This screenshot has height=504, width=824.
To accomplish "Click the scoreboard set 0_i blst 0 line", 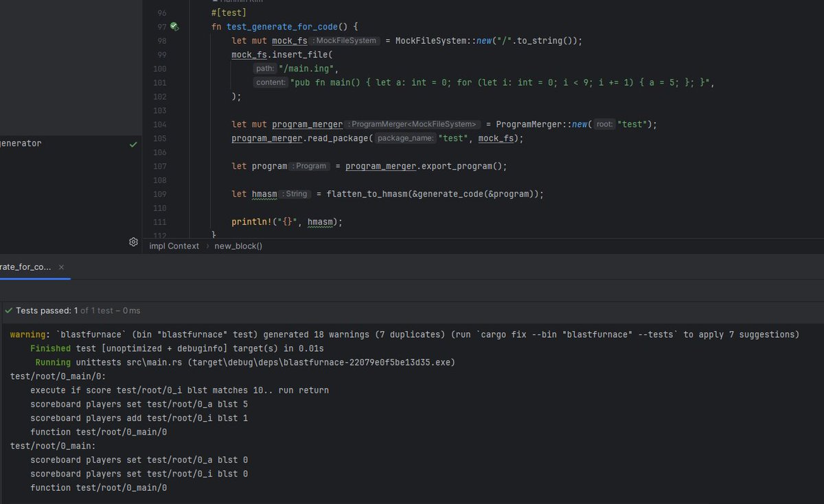I will 139,474.
